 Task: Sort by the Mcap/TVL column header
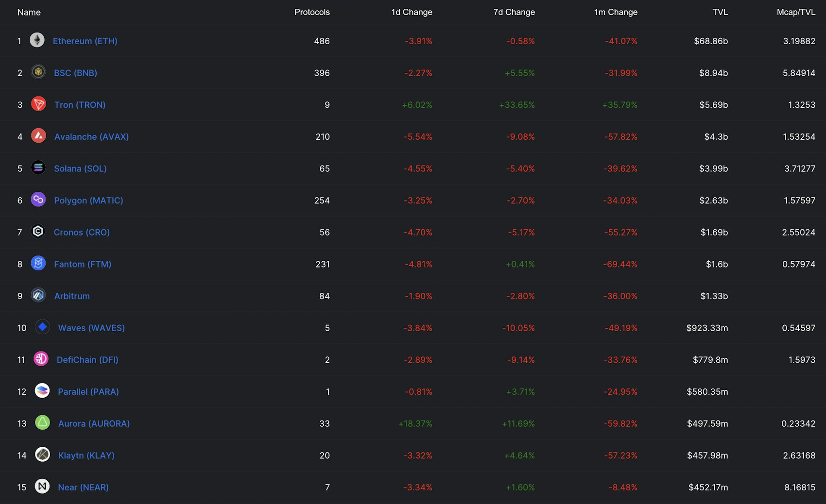(x=796, y=12)
